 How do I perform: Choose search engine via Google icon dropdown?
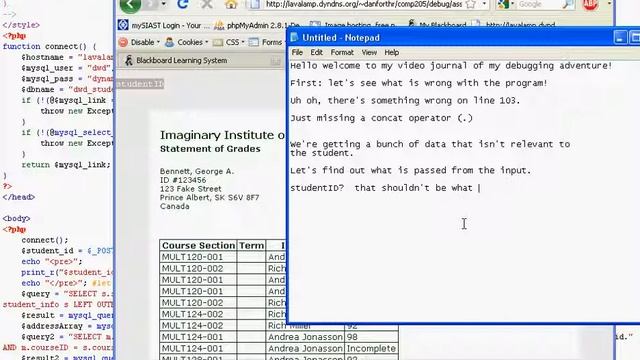point(505,4)
